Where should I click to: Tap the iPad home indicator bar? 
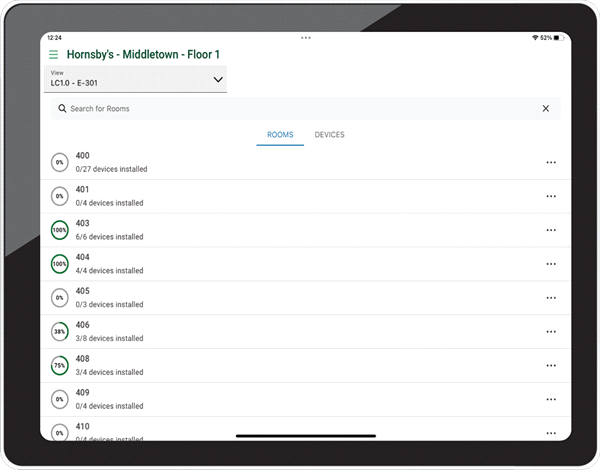coord(306,436)
